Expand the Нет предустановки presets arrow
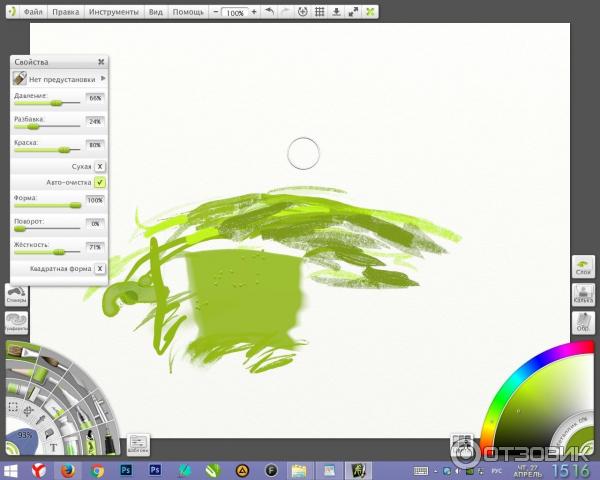The width and height of the screenshot is (600, 480). tap(103, 78)
